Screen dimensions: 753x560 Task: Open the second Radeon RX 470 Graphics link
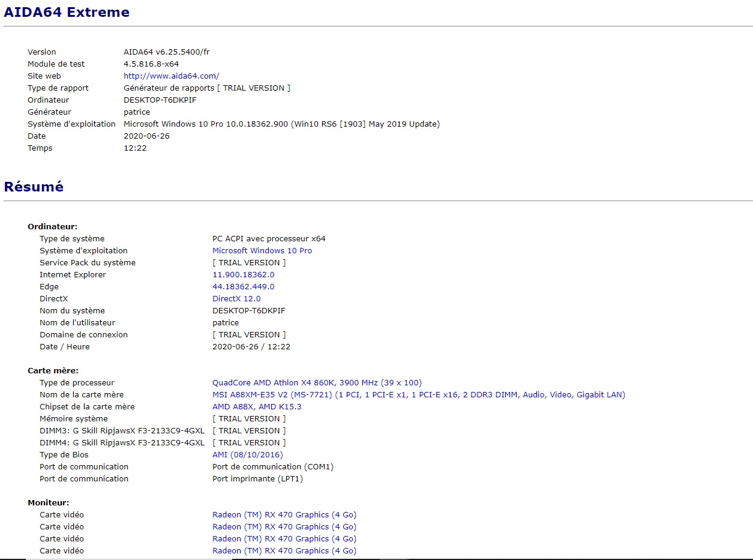[x=284, y=527]
